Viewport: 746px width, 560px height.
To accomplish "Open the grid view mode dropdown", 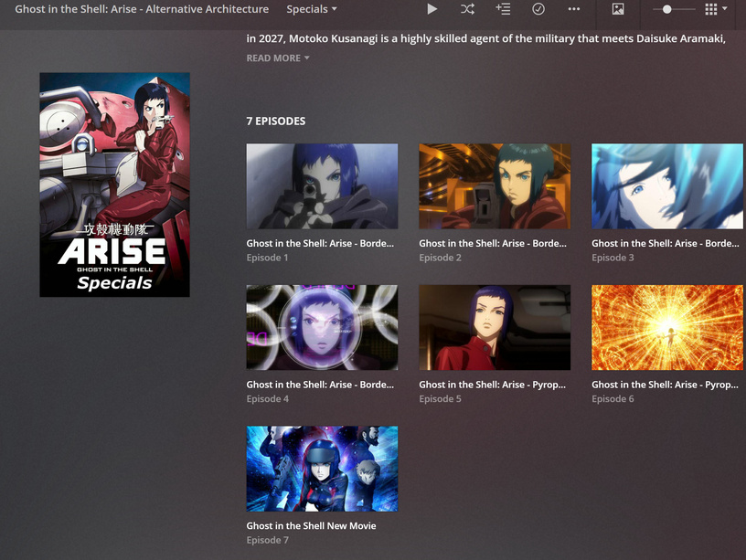I will tap(716, 9).
